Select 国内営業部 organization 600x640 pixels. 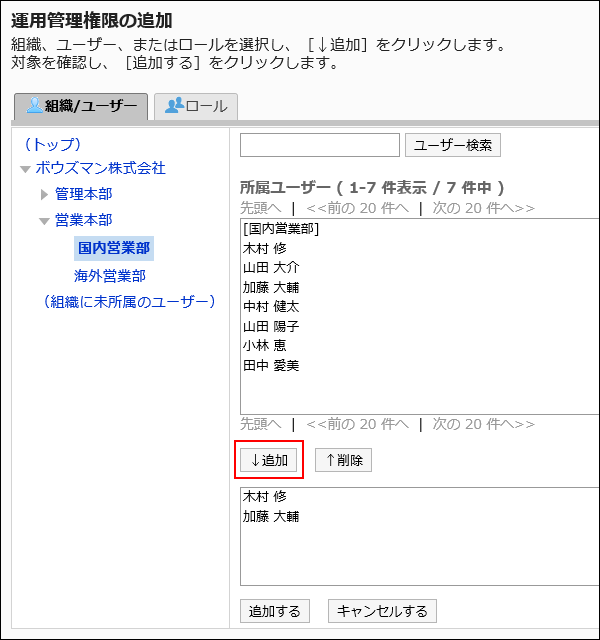click(114, 248)
